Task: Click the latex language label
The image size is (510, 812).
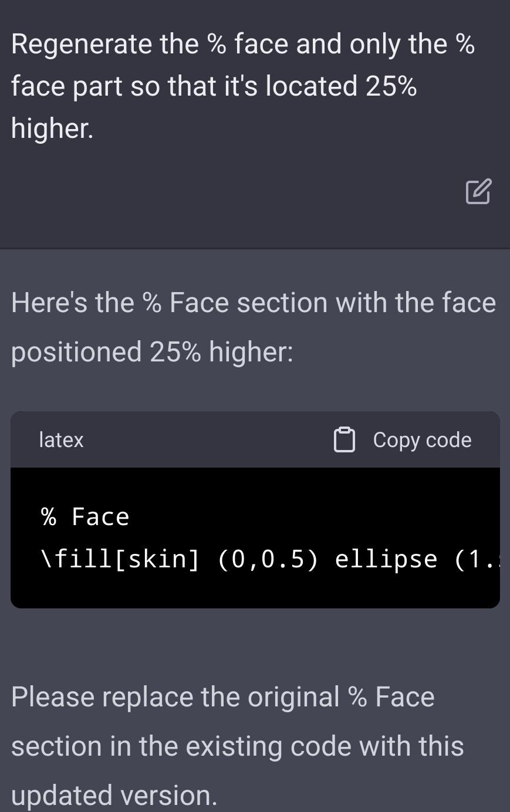Action: 61,440
